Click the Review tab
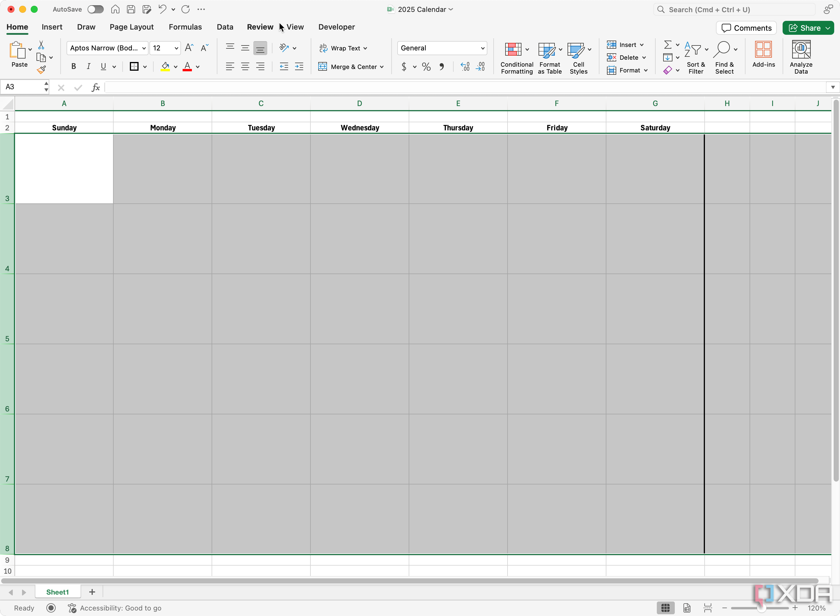The height and width of the screenshot is (616, 840). coord(260,27)
